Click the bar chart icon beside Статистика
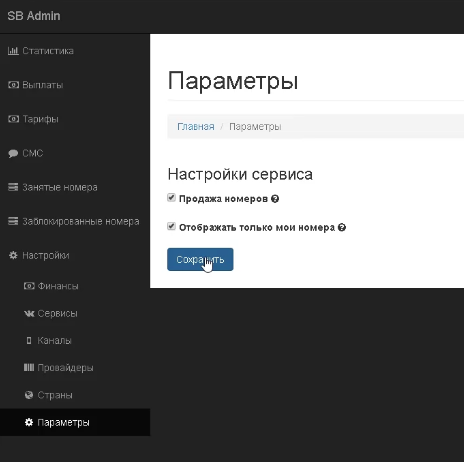This screenshot has height=462, width=464. point(13,51)
